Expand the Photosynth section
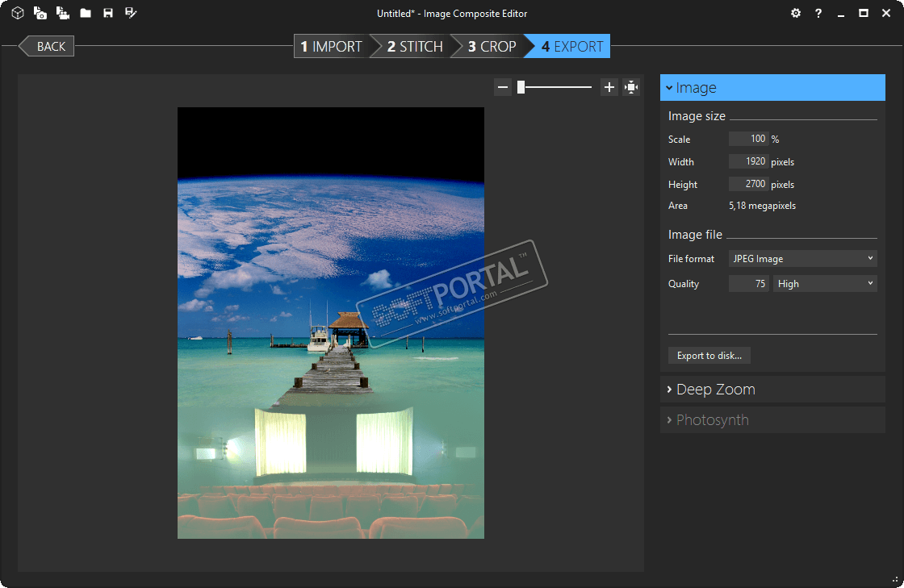The height and width of the screenshot is (588, 904). (772, 420)
